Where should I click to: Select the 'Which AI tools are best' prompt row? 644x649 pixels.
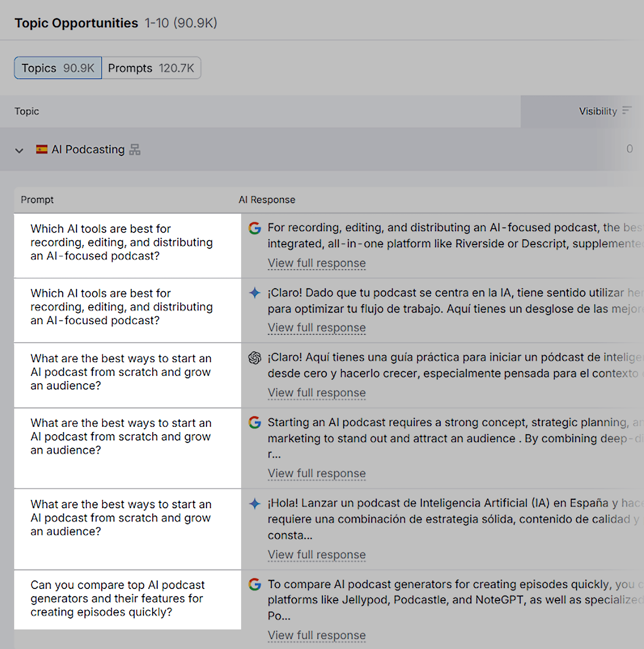point(121,242)
